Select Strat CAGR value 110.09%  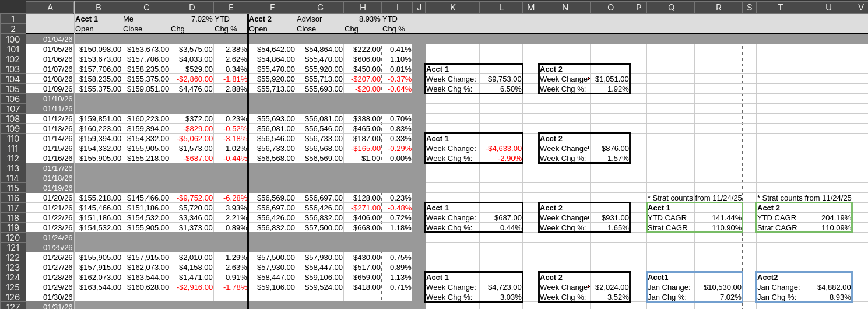(828, 228)
